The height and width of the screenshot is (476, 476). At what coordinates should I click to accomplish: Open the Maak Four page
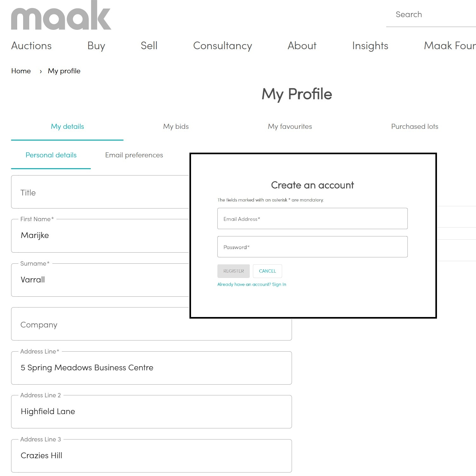point(449,46)
